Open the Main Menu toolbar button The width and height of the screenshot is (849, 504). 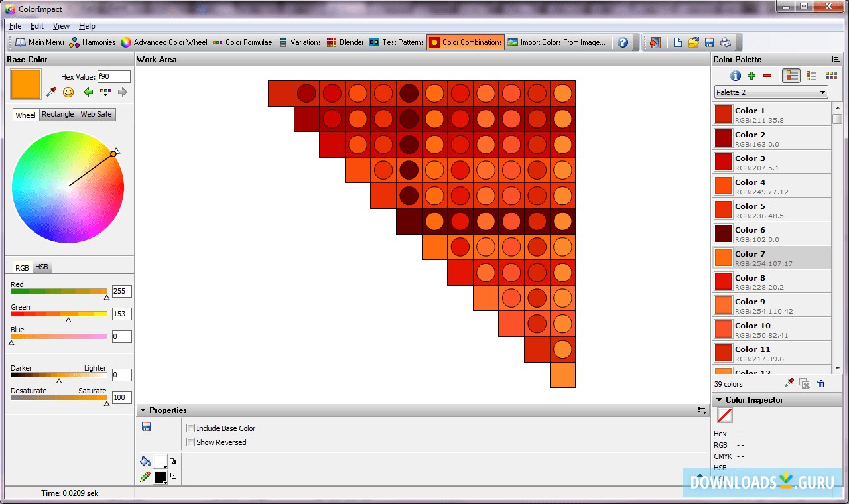(40, 42)
